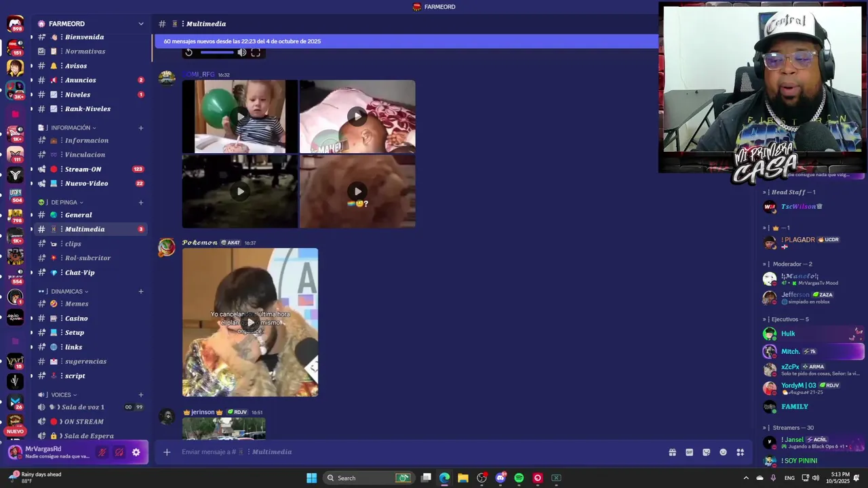868x488 pixels.
Task: Open the Rank-Niveles channel
Action: click(91, 108)
